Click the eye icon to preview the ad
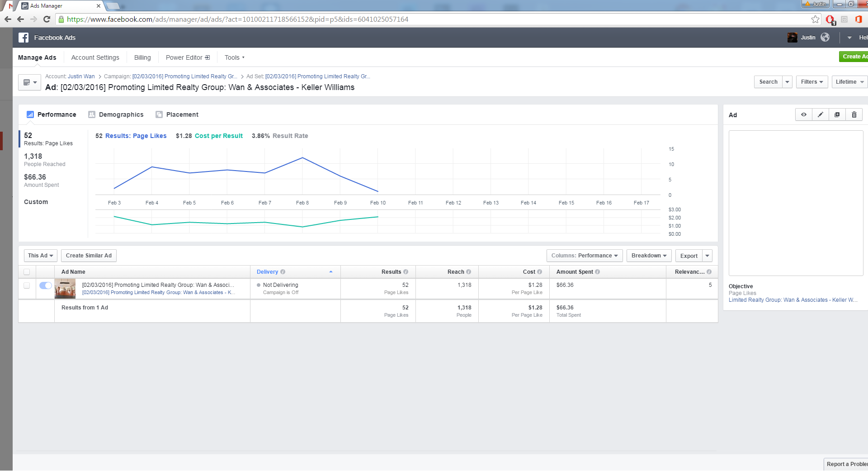The height and width of the screenshot is (471, 868). click(x=803, y=115)
